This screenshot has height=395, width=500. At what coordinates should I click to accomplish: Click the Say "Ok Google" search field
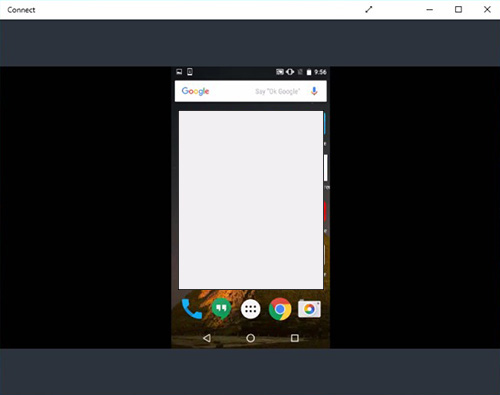[x=251, y=91]
